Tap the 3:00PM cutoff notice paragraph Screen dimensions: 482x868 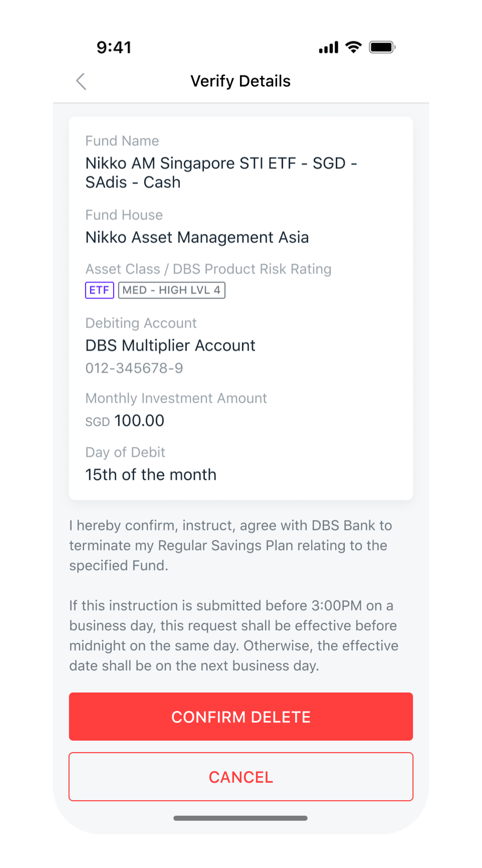point(233,635)
